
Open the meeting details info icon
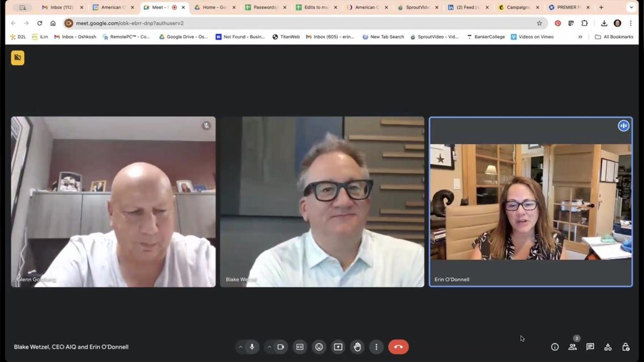[x=555, y=347]
